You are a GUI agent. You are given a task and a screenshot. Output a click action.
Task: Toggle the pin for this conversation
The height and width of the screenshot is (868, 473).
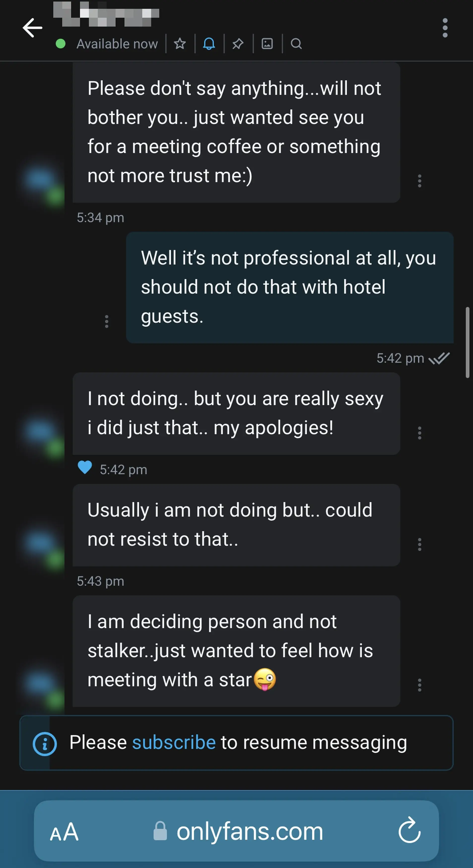238,43
